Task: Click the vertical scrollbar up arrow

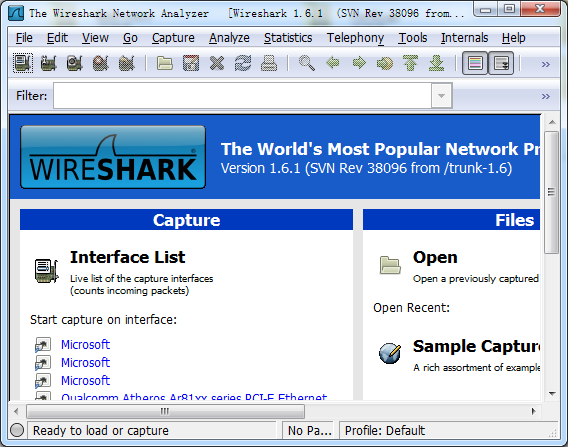Action: coord(552,122)
